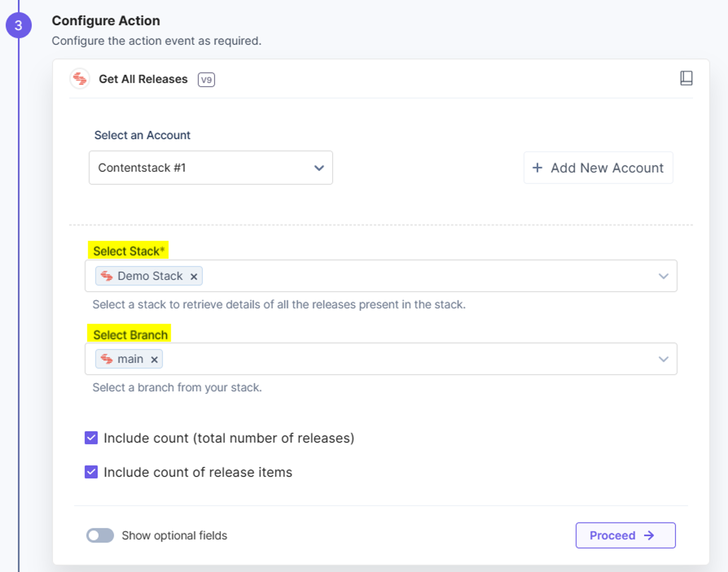Screen dimensions: 728x572
Task: Click Add New Account button
Action: point(598,168)
